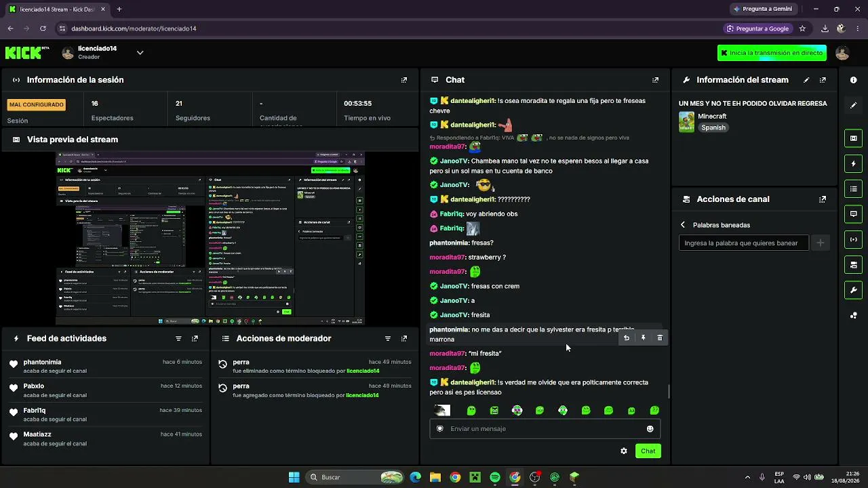Click the moderator shield icon in chat input
Screen dimensions: 868x488
tap(439, 428)
